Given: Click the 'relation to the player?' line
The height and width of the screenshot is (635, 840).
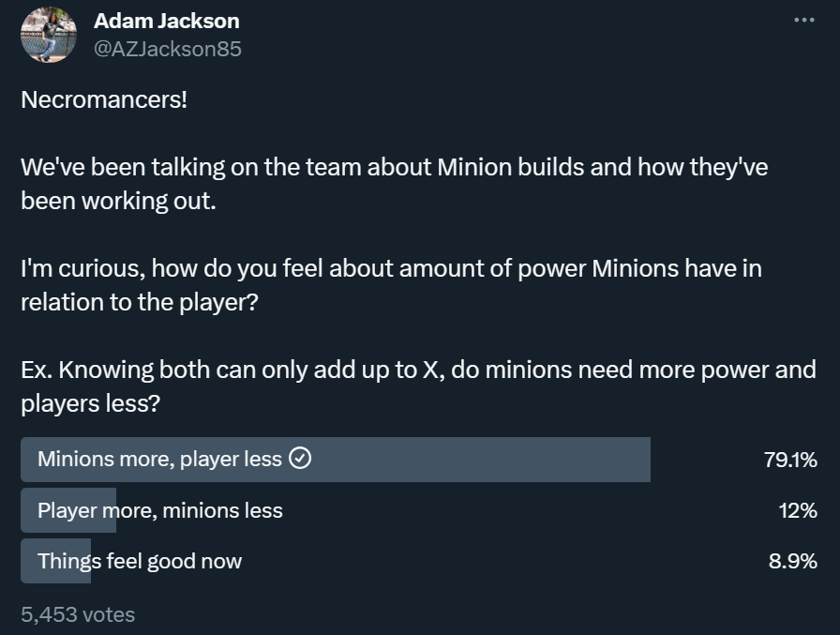Looking at the screenshot, I should (139, 302).
